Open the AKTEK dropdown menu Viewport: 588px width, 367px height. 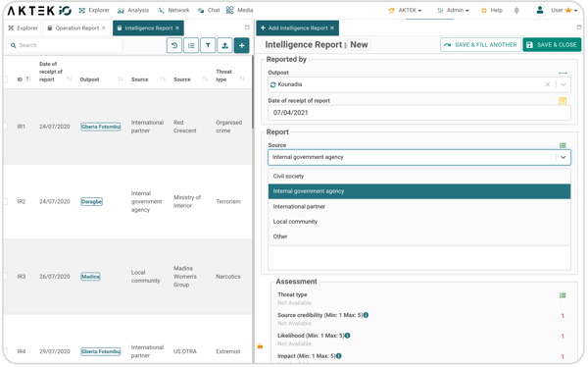coord(406,11)
